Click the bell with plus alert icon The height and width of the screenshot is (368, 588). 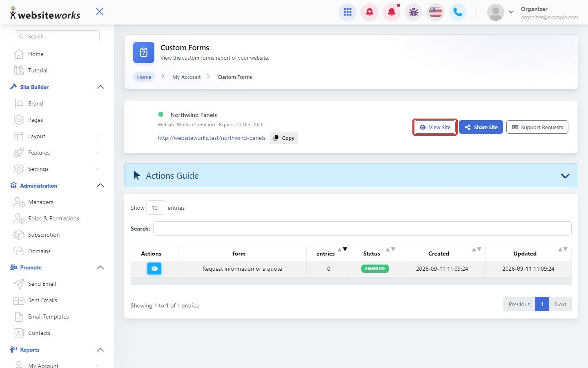coord(370,12)
